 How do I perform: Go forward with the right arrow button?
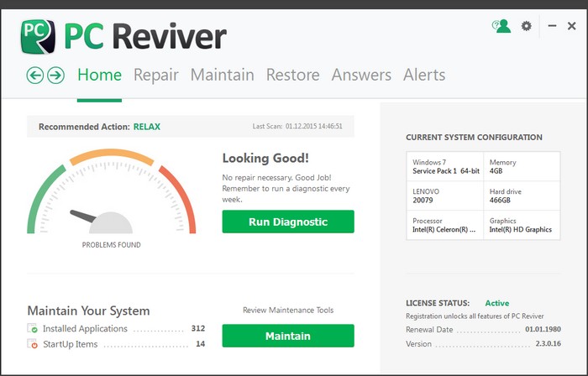(x=56, y=76)
